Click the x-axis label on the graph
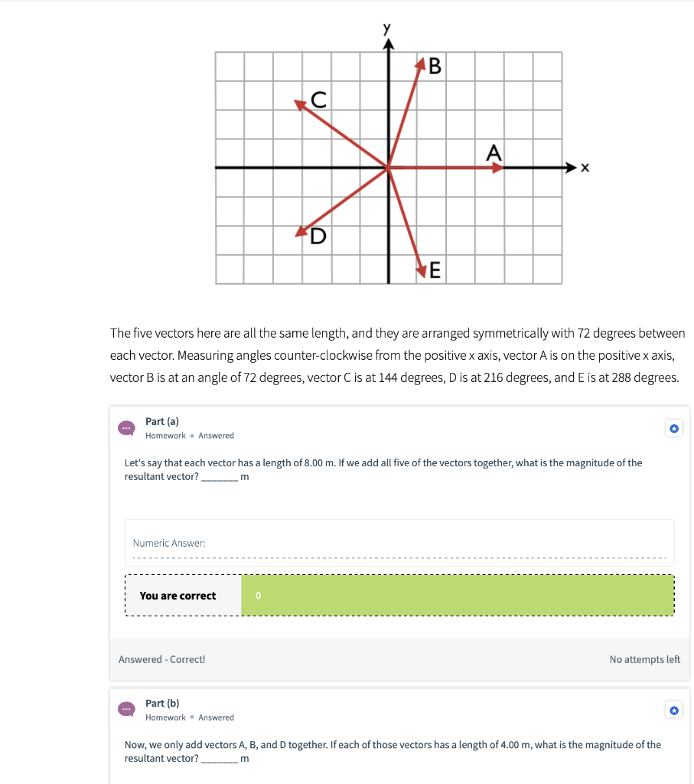 pyautogui.click(x=584, y=166)
